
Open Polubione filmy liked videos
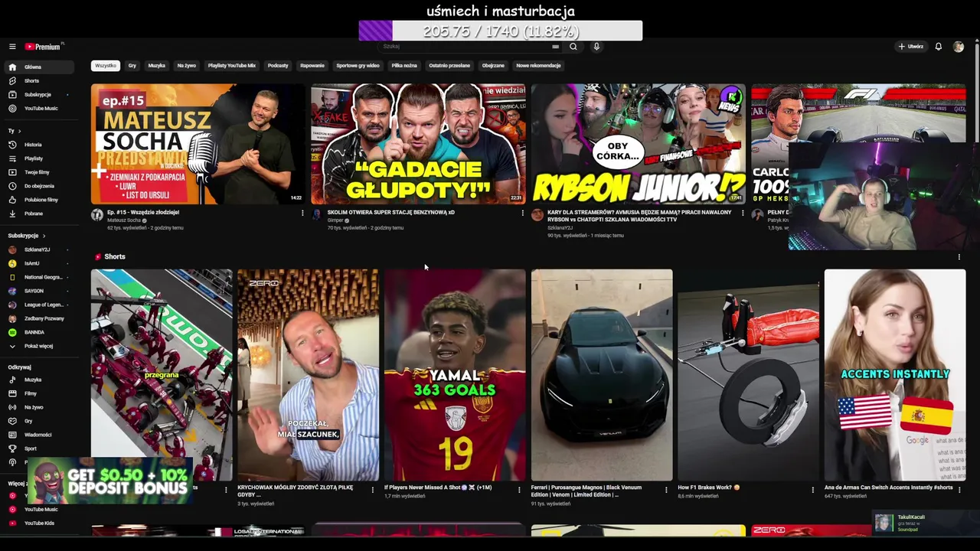point(41,200)
